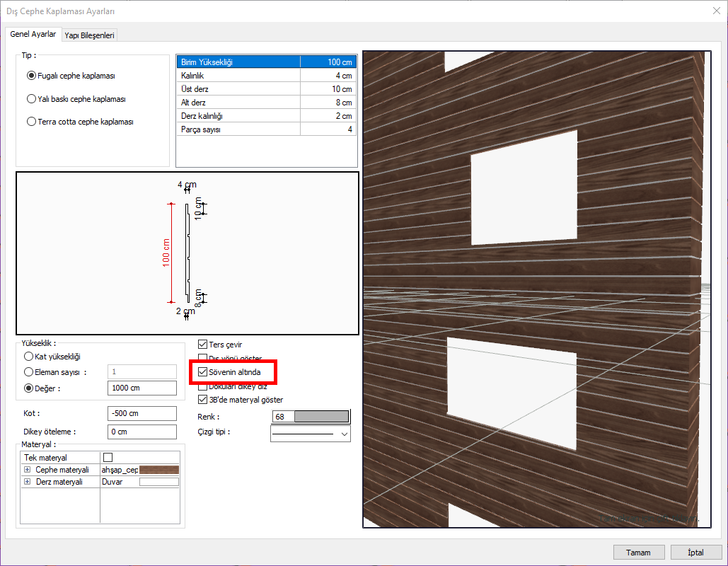Switch to the Yapı Bileşenleri tab
The height and width of the screenshot is (566, 728).
(x=89, y=35)
